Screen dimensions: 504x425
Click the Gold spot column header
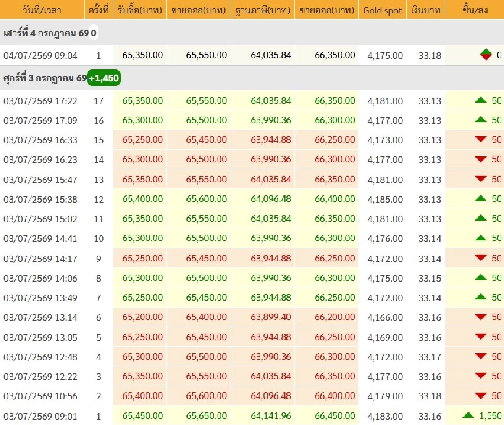382,10
